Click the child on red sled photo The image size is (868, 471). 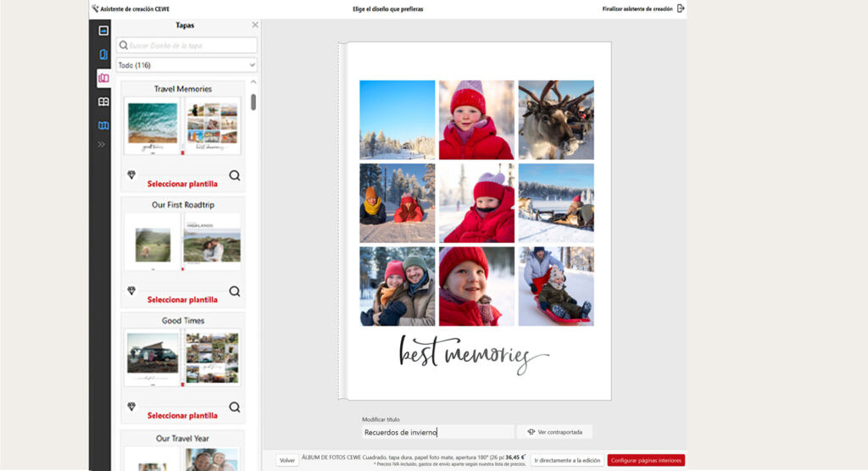pos(556,286)
